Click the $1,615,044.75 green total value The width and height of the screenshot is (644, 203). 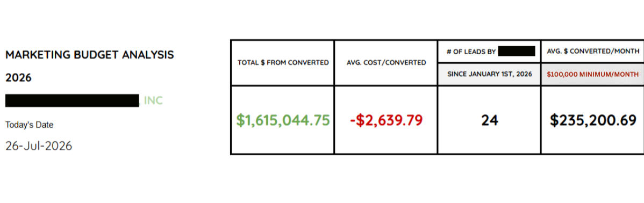tap(283, 120)
